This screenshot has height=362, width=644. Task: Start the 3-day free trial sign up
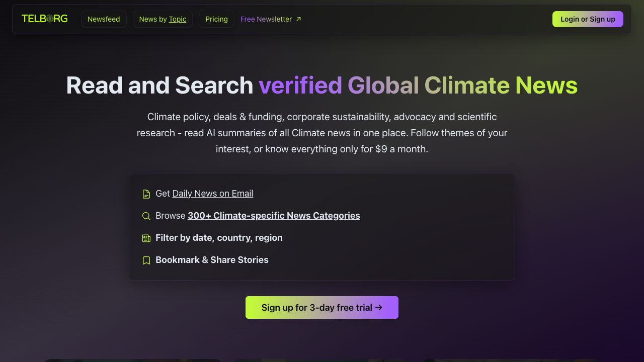(322, 307)
